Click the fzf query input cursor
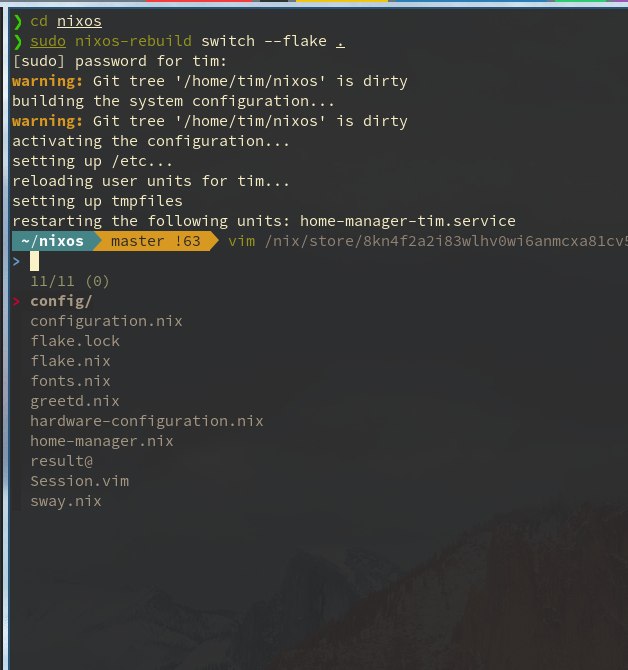This screenshot has width=628, height=670. coord(34,261)
